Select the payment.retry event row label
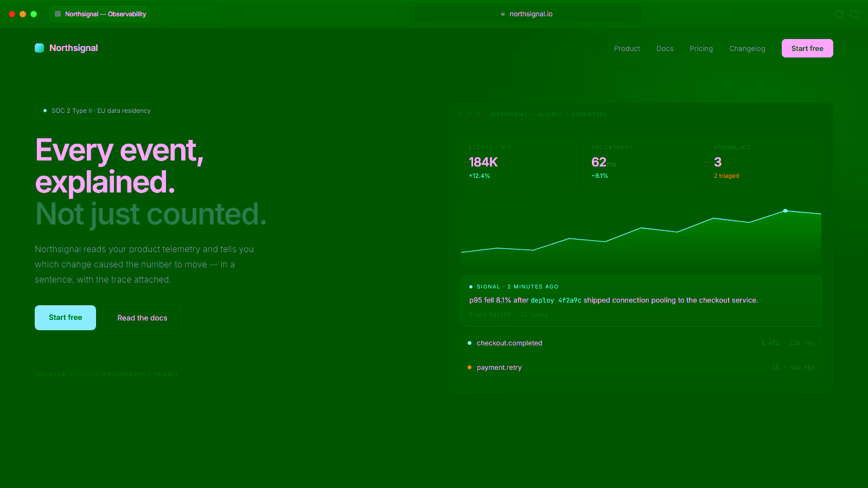The width and height of the screenshot is (868, 488). point(499,368)
